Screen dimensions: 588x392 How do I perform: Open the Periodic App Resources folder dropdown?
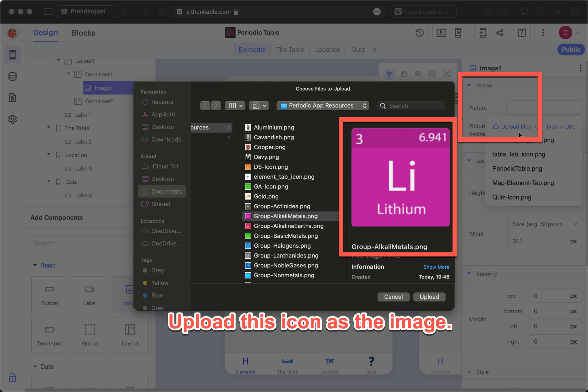pos(323,106)
